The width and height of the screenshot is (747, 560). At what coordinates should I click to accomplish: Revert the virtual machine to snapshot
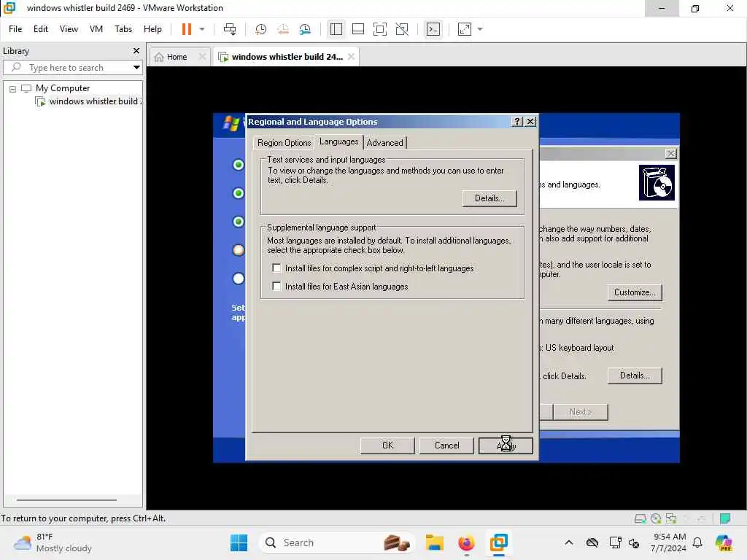point(283,29)
